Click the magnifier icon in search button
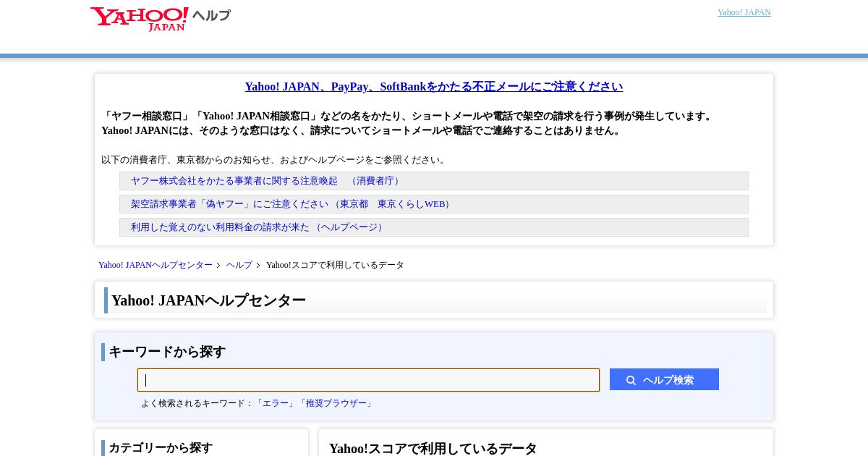 click(631, 380)
